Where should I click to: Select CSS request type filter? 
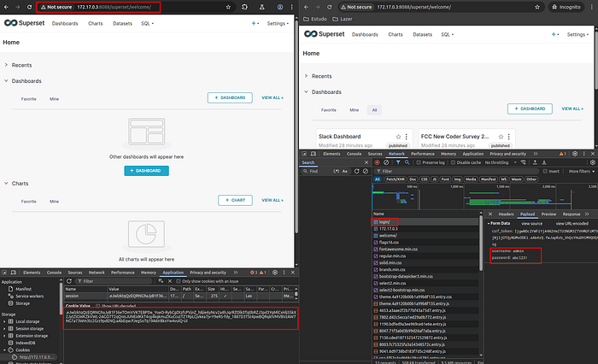tap(424, 179)
